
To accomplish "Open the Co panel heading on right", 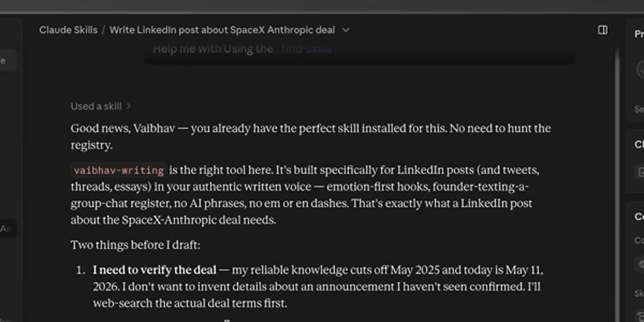I will pos(639,217).
